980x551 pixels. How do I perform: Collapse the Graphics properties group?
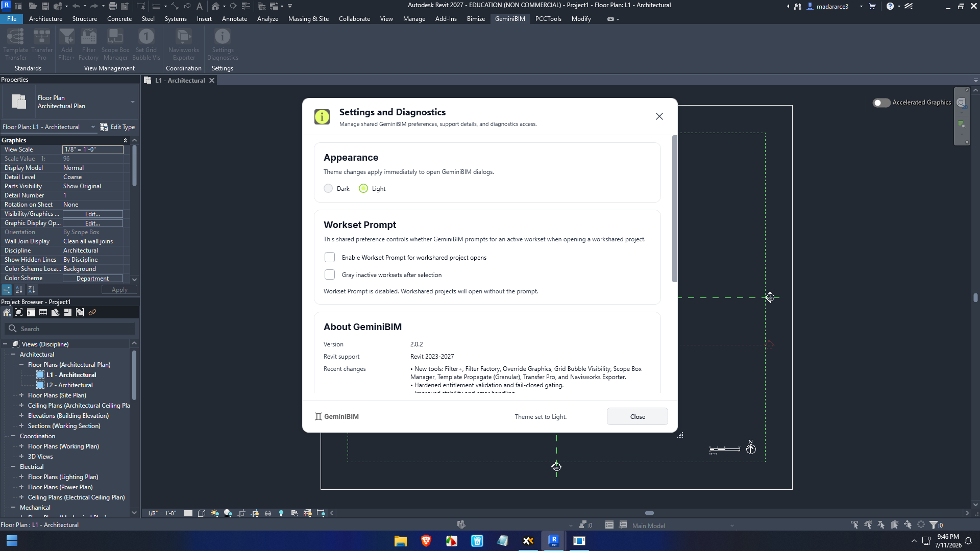coord(125,140)
